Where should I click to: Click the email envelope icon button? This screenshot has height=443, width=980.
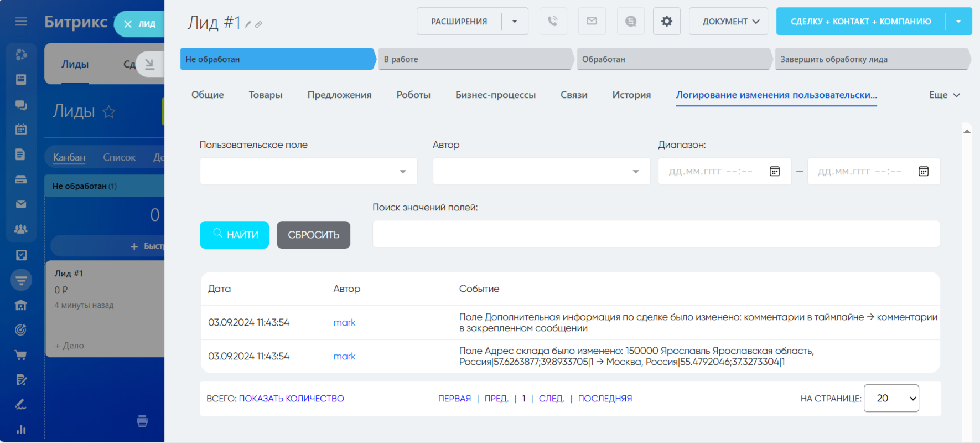point(592,21)
